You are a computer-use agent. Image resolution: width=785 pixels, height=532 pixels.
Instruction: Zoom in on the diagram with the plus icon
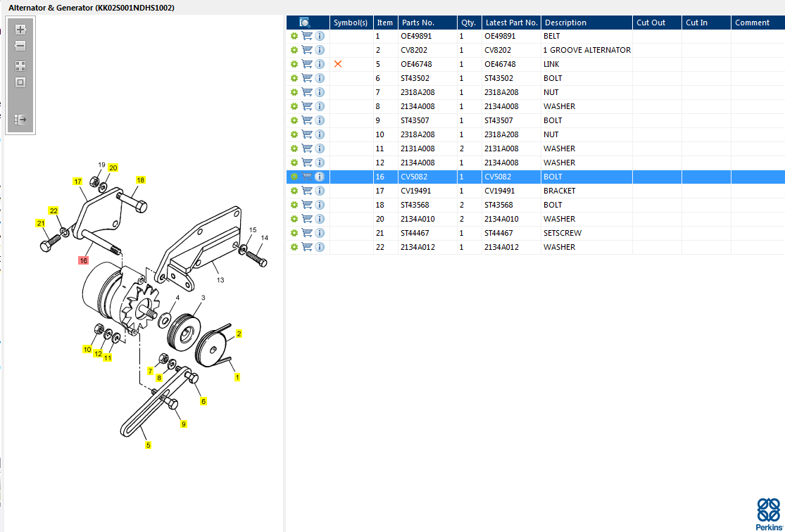point(20,30)
